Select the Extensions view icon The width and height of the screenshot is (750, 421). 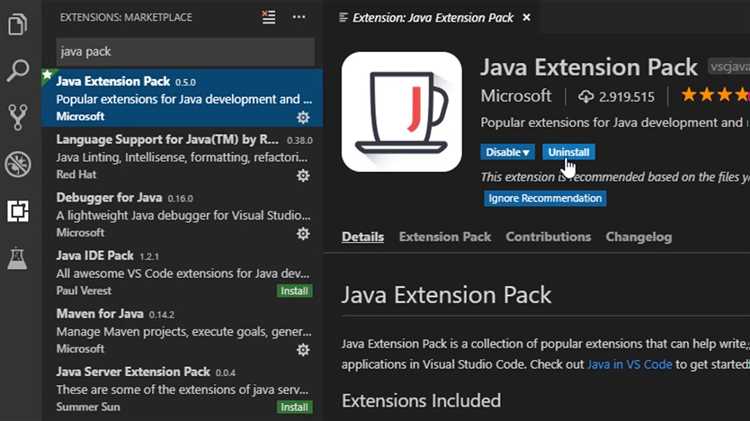(x=18, y=211)
